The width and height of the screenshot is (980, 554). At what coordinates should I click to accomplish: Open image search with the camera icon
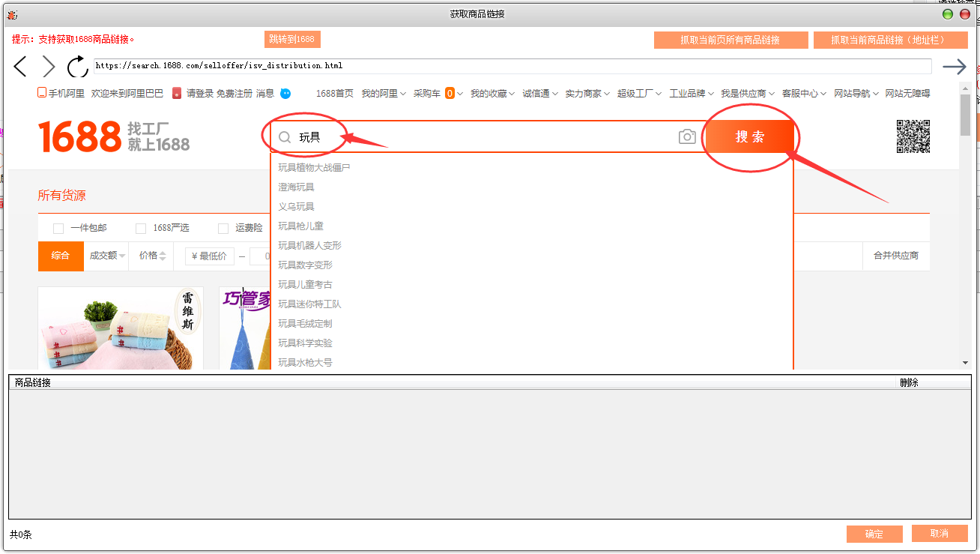pyautogui.click(x=687, y=136)
